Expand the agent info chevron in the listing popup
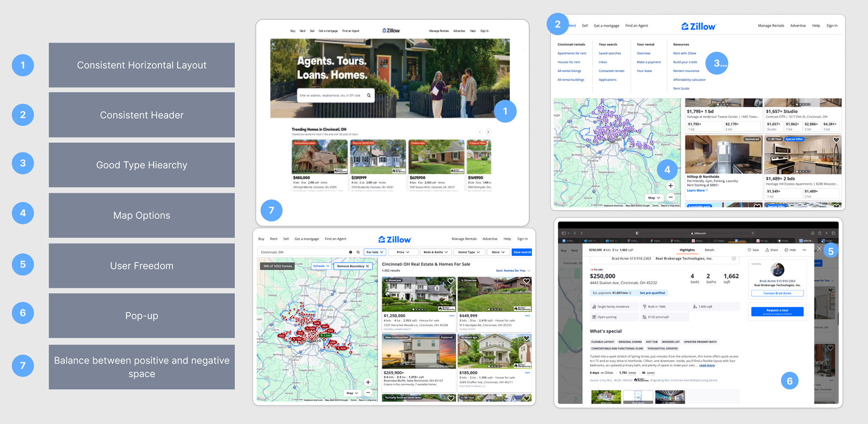 [734, 259]
